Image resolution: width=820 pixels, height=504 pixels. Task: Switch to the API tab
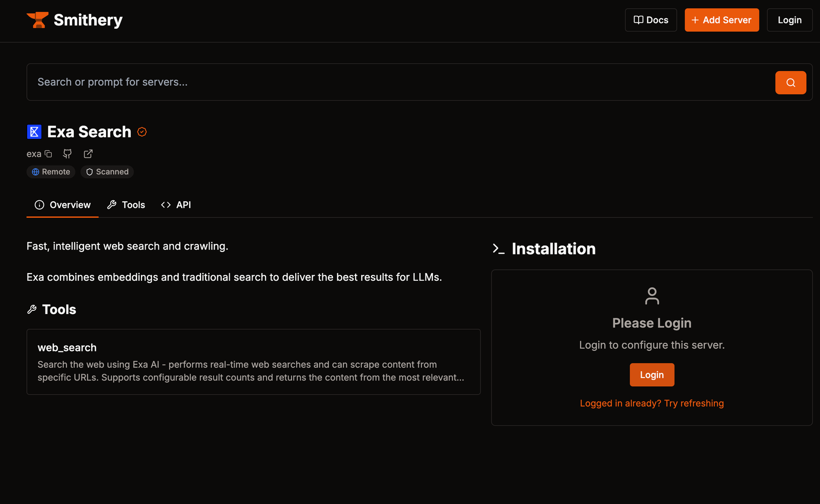(176, 205)
